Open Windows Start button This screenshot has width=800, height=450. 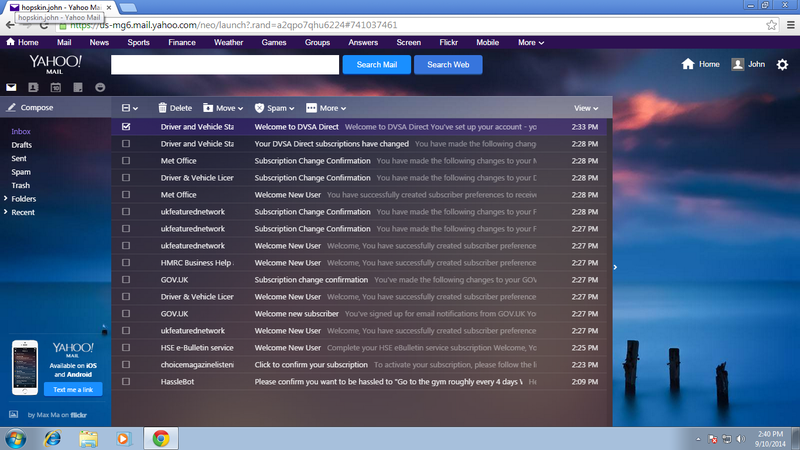pyautogui.click(x=16, y=439)
